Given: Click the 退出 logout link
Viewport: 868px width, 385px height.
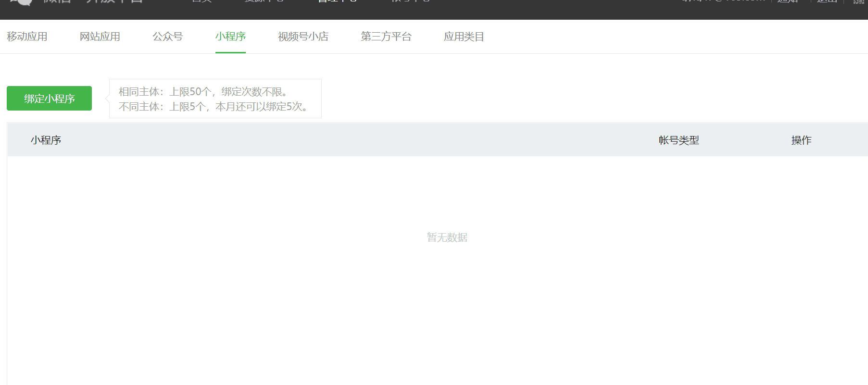Looking at the screenshot, I should coord(827,1).
